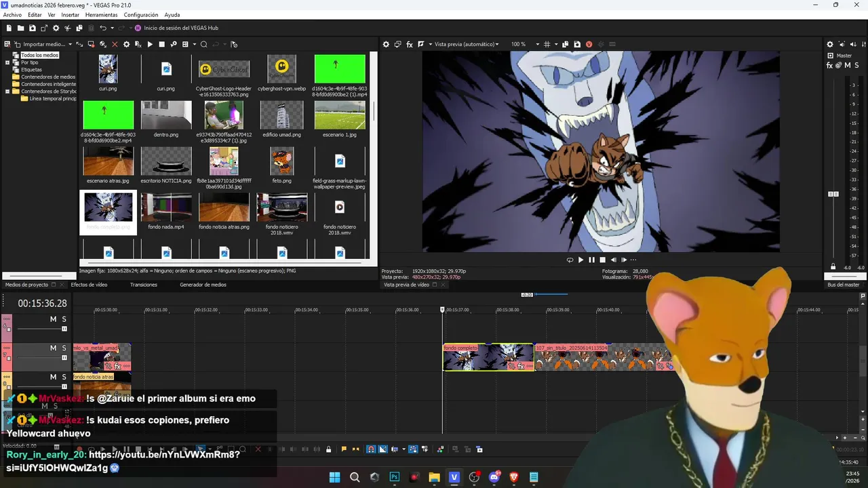Open the Configuración menu
Image resolution: width=868 pixels, height=488 pixels.
click(141, 15)
